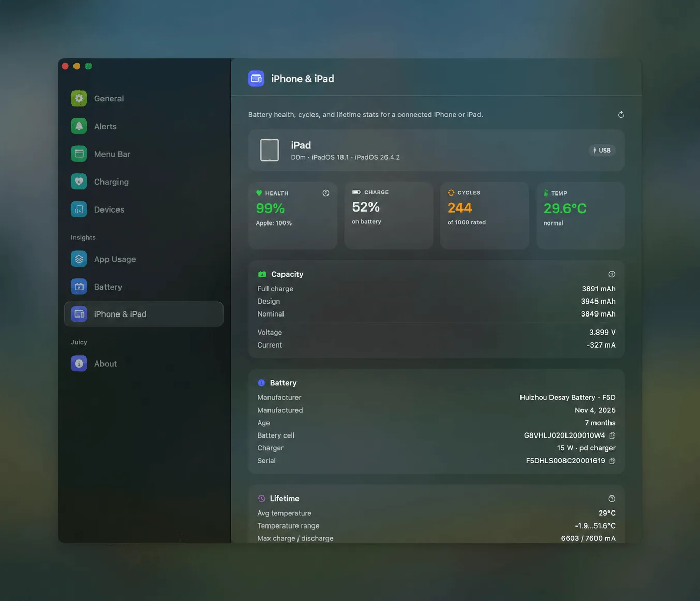
Task: Click the G8VHLJ020L200010W4 cell code
Action: (564, 435)
